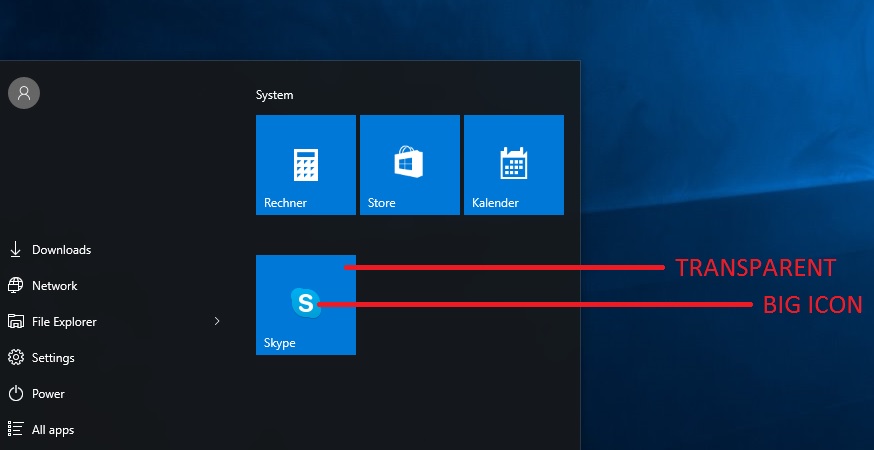Open Network from Start menu

click(x=55, y=286)
